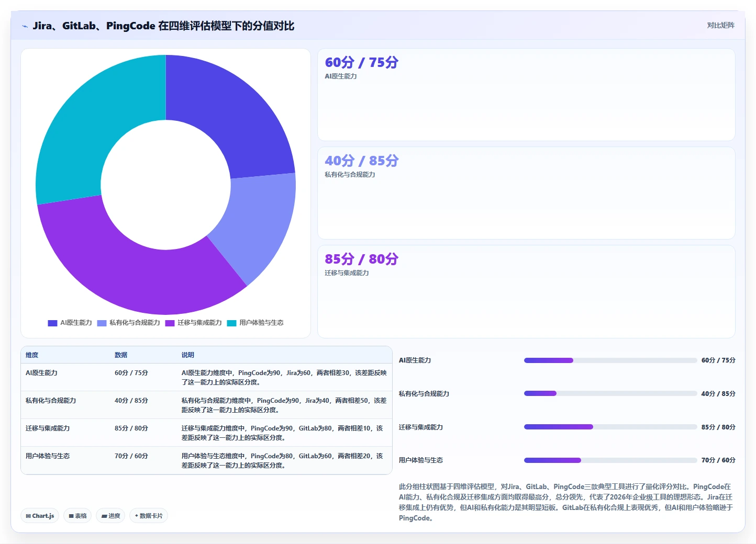Screen dimensions: 756x544
Task: Click the 迁移与集成能力 progress bar
Action: (610, 427)
